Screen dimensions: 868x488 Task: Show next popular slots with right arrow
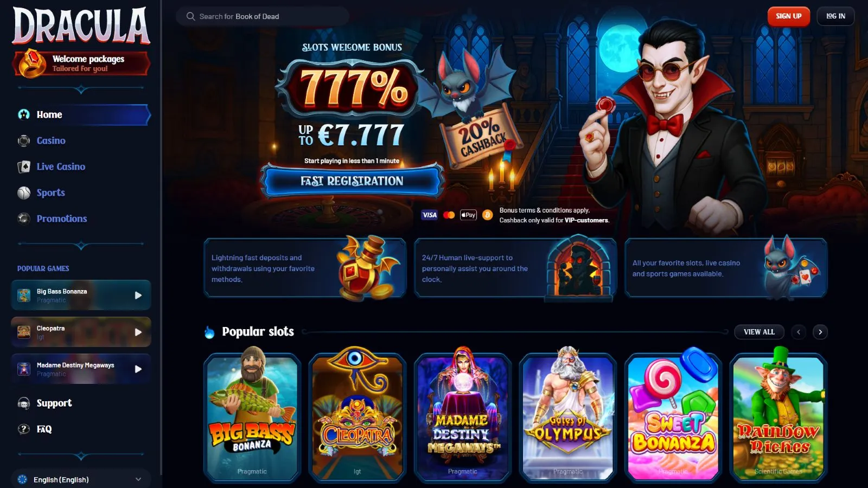click(x=820, y=332)
